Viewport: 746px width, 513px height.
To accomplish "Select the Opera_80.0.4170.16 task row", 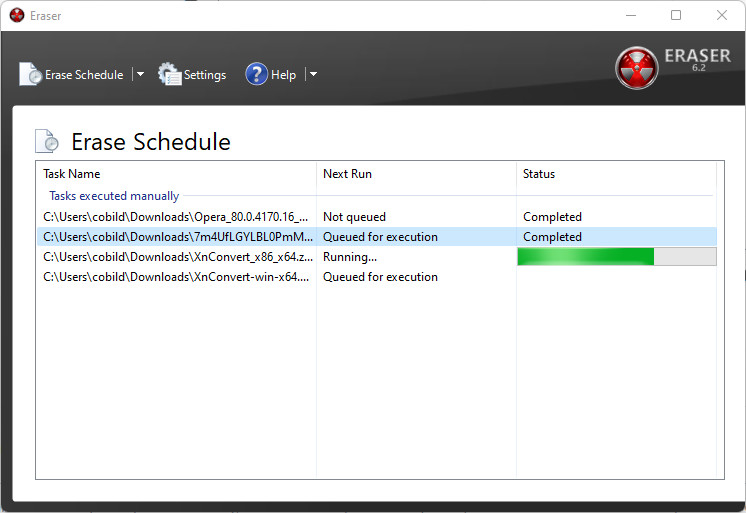I will click(x=175, y=217).
